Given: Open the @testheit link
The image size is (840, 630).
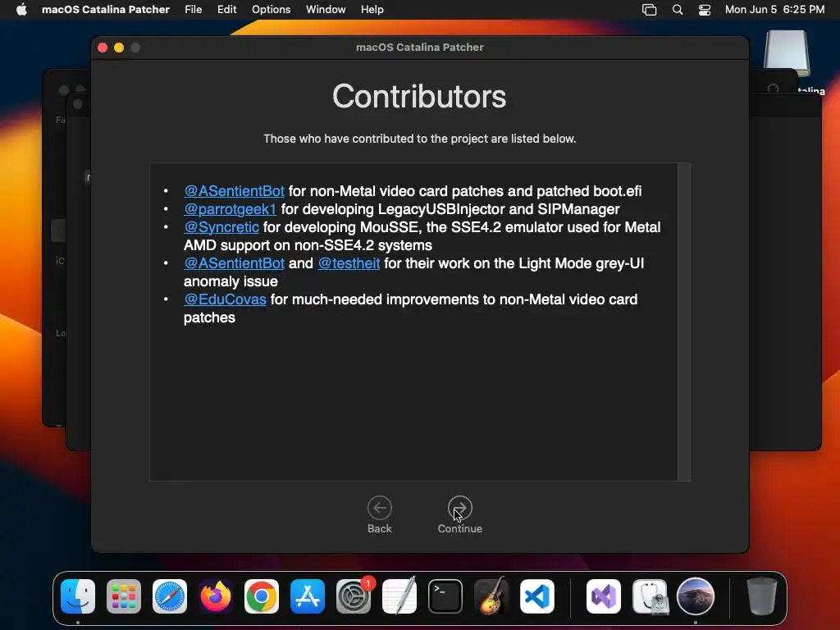Looking at the screenshot, I should tap(349, 263).
